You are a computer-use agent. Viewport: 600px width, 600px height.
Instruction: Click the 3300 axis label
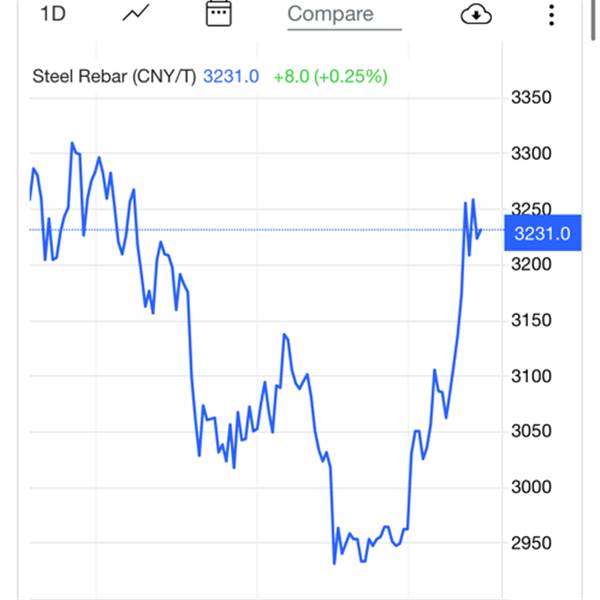tap(531, 153)
